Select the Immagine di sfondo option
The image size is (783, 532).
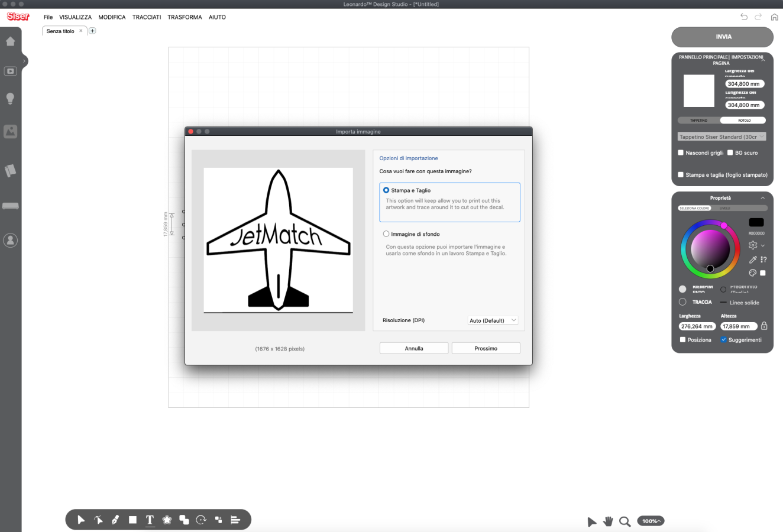pos(386,234)
